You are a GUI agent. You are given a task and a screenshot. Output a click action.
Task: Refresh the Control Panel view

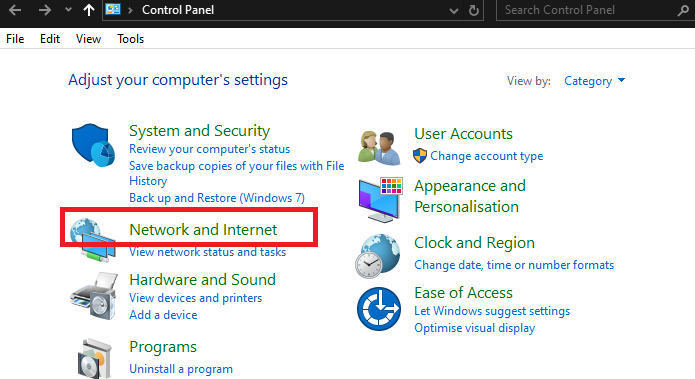tap(474, 10)
